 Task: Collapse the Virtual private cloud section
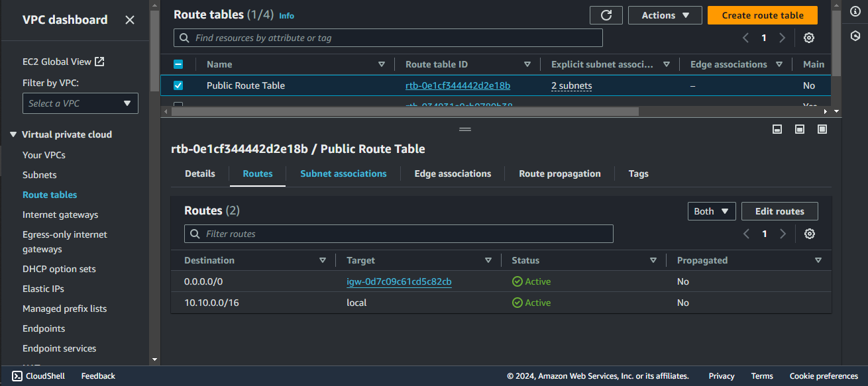13,134
